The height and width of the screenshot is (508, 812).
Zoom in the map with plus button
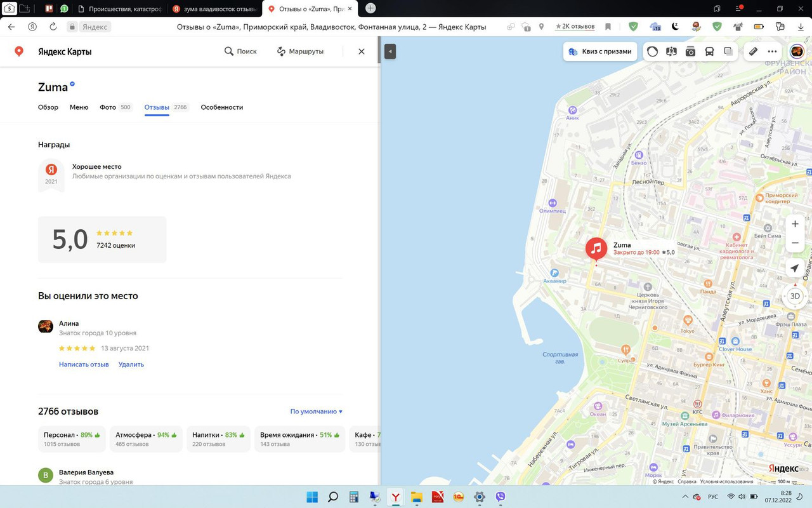coord(795,224)
